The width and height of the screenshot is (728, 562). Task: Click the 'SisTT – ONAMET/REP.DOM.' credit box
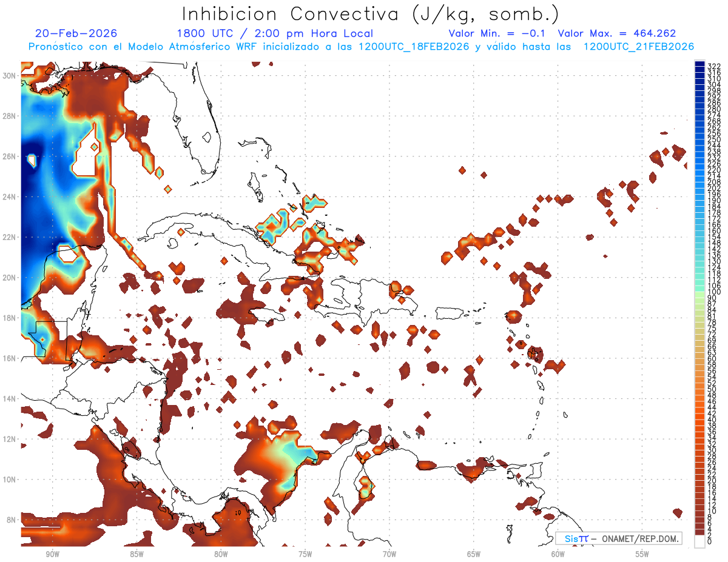618,538
